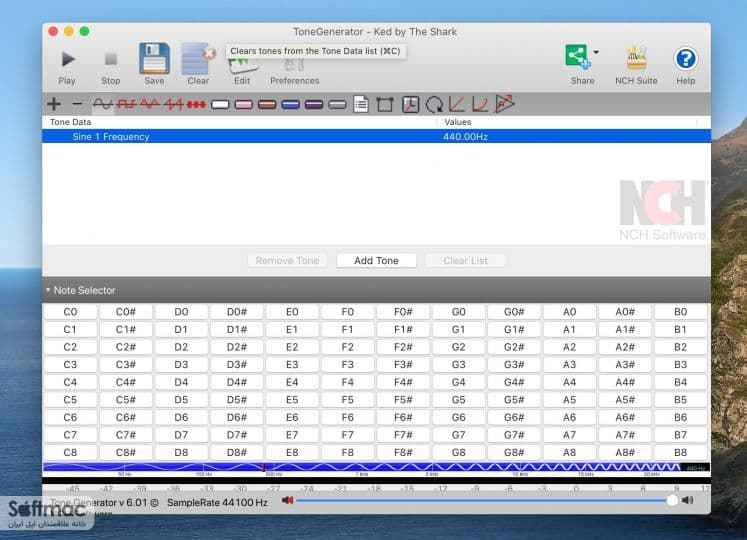Choose the blue noise swatch

(290, 104)
